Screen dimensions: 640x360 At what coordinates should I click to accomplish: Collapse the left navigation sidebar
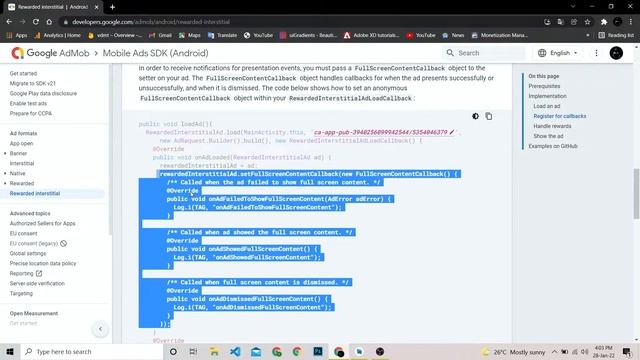coord(100,329)
